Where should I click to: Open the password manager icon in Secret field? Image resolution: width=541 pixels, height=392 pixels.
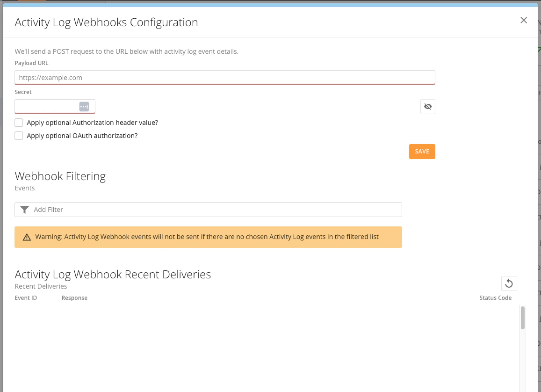pos(84,106)
